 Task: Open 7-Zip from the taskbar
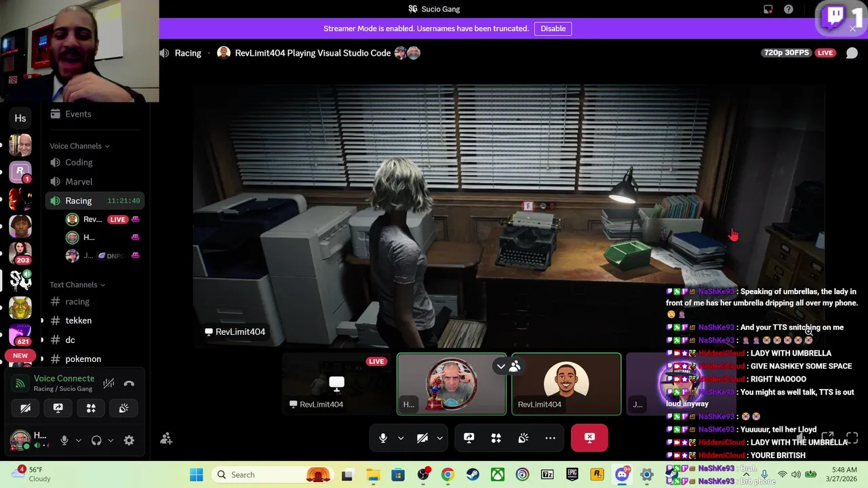(x=547, y=474)
